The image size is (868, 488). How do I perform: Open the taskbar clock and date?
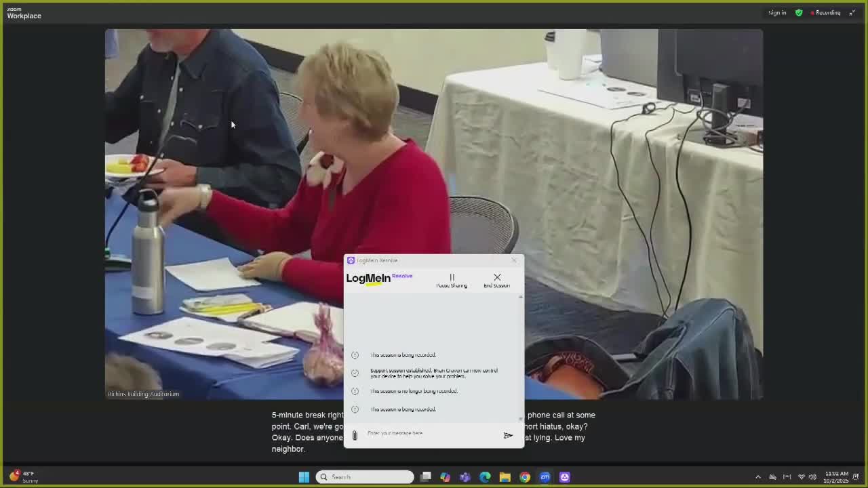836,477
